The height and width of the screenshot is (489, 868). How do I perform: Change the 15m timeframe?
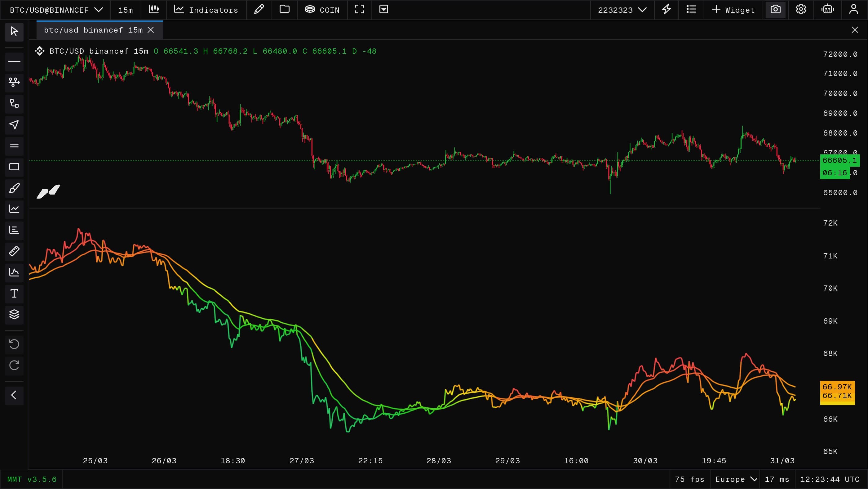coord(126,10)
